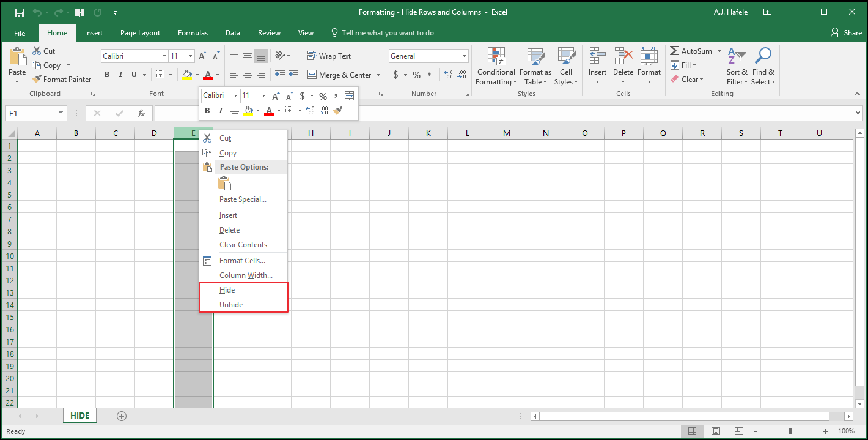Open the Name Box dropdown arrow
868x440 pixels.
click(x=61, y=113)
